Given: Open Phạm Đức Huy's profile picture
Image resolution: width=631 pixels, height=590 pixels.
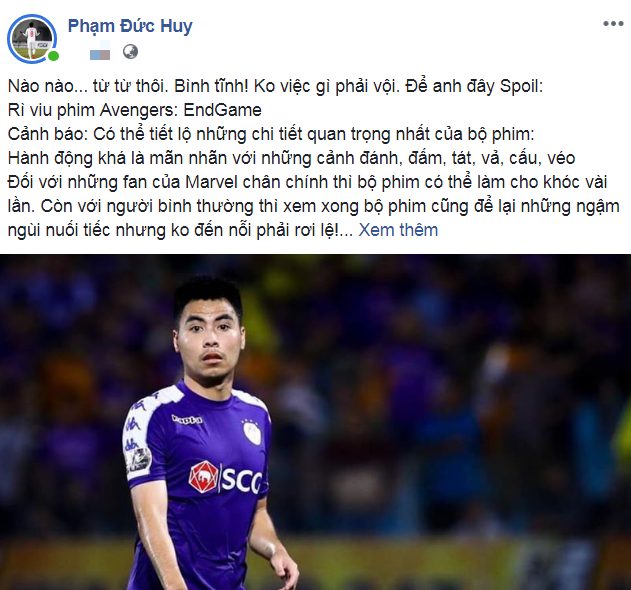Looking at the screenshot, I should (32, 39).
